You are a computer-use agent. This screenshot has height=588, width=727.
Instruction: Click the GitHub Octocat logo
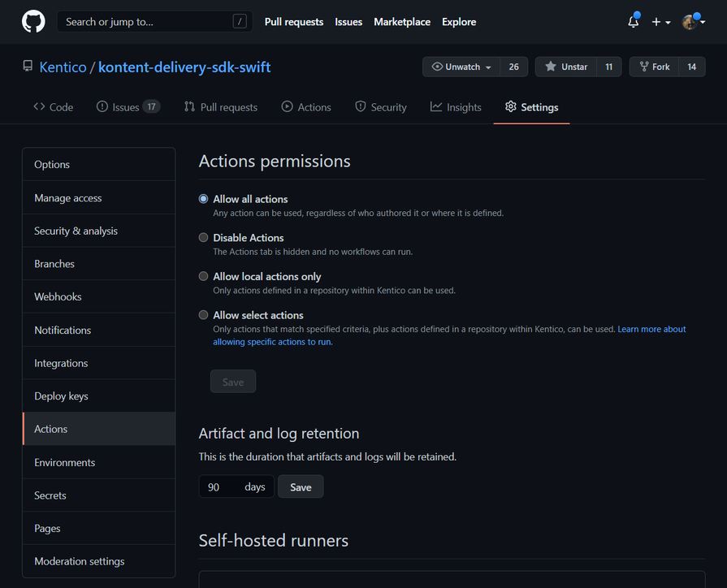[x=33, y=22]
